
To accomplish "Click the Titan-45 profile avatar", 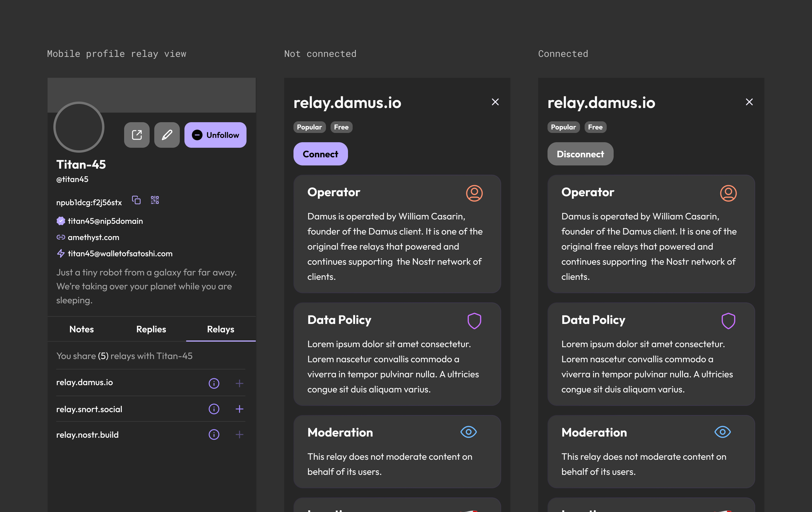I will pos(79,127).
